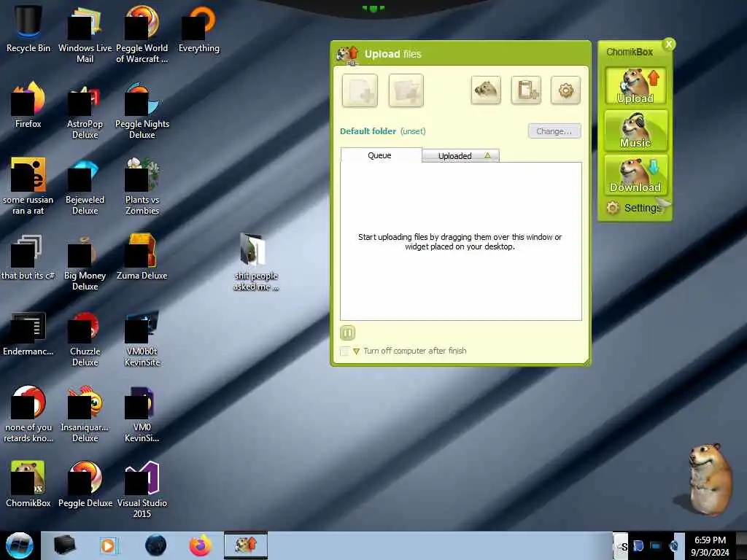Click the paste from clipboard icon button
This screenshot has width=747, height=560.
(526, 90)
